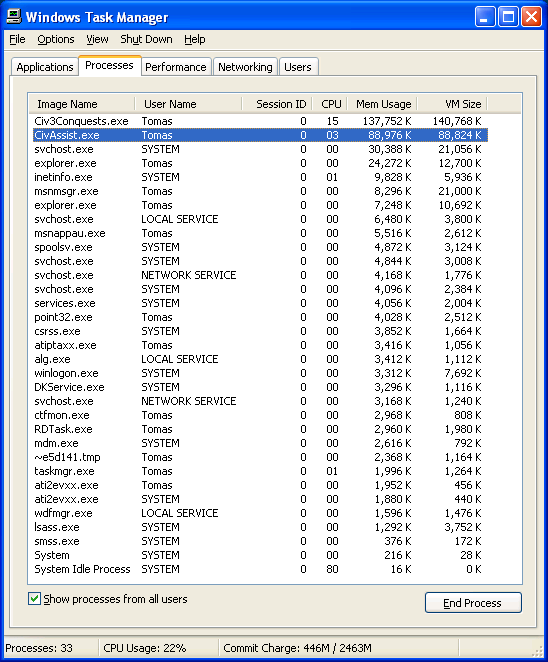Sort by VM Size column header
548x662 pixels.
coord(452,104)
